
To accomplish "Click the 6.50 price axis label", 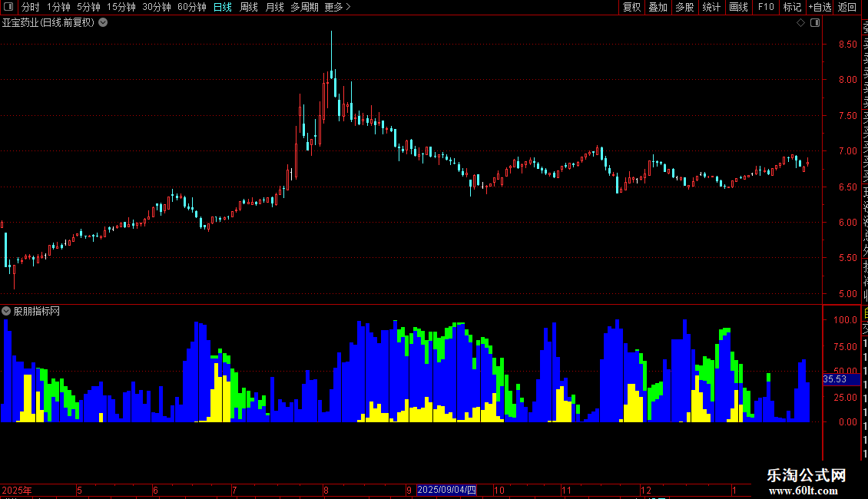I will 847,187.
